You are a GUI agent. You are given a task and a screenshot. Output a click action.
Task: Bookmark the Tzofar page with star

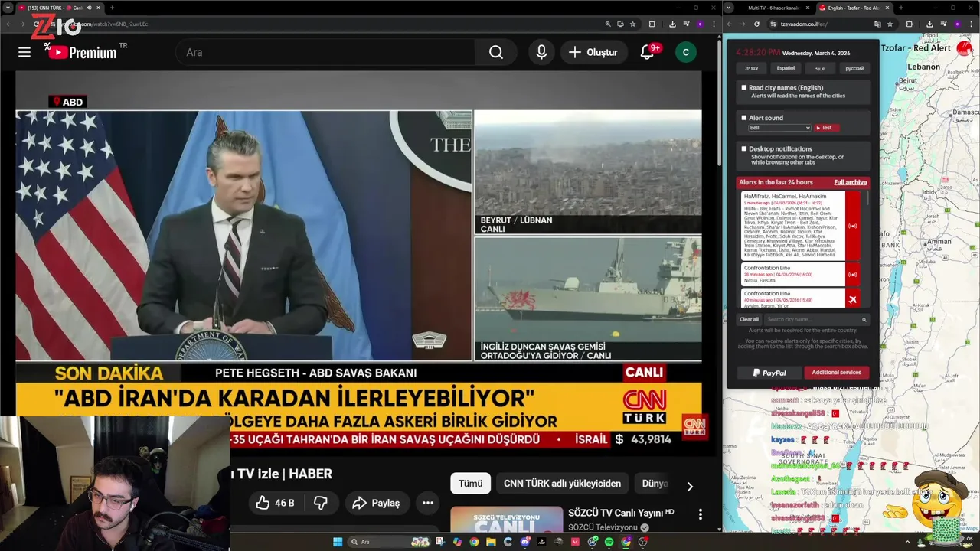(891, 24)
